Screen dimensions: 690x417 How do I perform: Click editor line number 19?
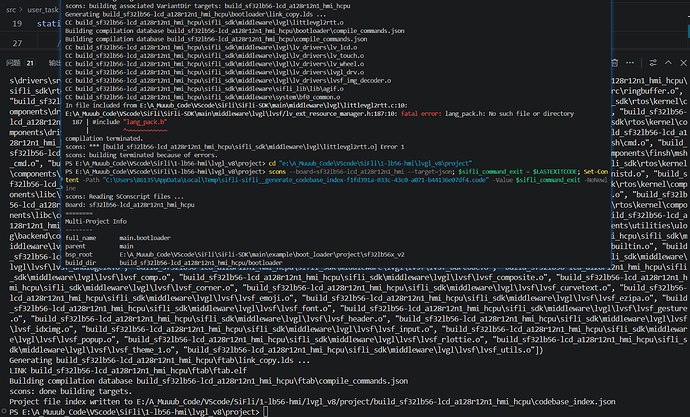coord(17,24)
